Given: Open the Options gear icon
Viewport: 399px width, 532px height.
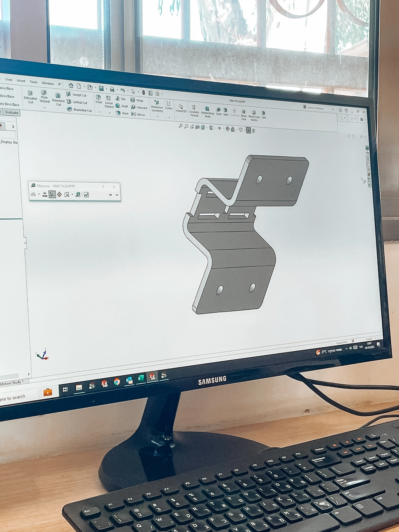Looking at the screenshot, I should click(157, 94).
